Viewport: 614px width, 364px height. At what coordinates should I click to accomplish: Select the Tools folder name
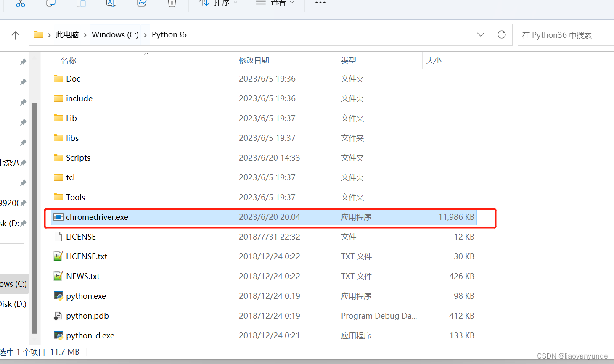(x=75, y=197)
